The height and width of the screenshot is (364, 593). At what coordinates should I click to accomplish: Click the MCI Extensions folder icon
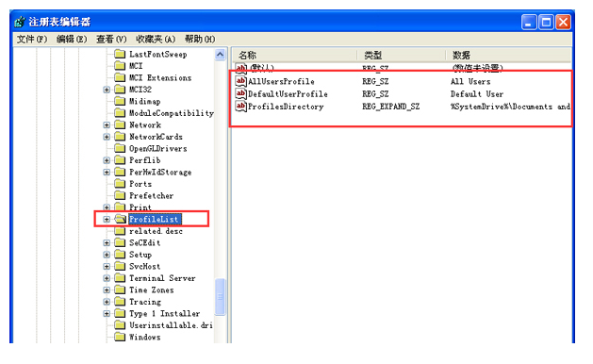pos(120,77)
